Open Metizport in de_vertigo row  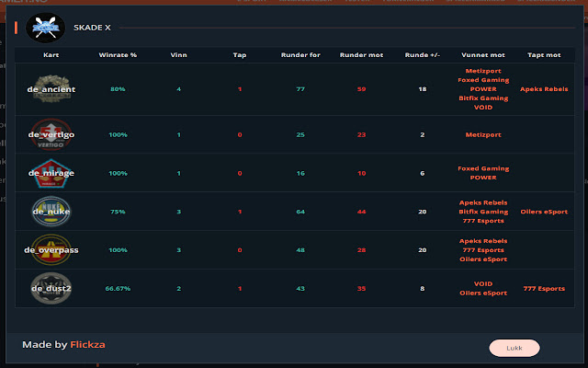point(483,134)
